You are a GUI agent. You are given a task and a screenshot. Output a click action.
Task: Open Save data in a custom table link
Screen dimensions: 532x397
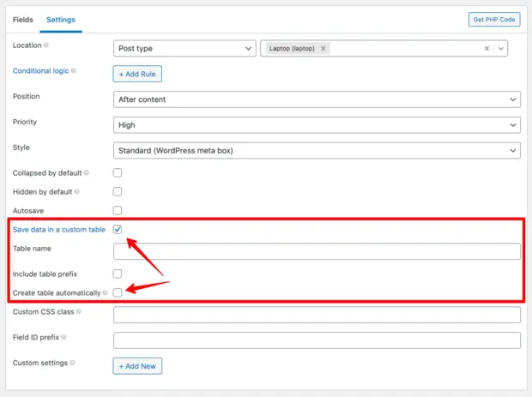59,230
